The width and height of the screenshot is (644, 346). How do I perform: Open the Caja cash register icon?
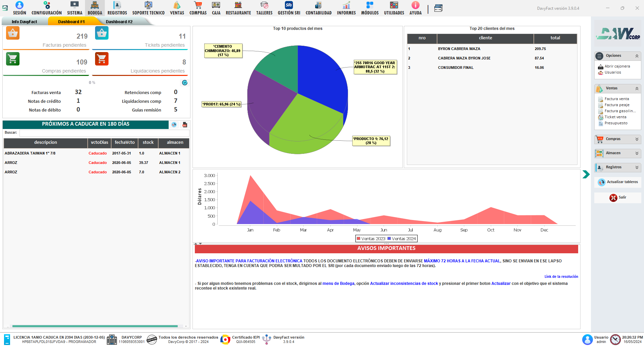tap(216, 5)
